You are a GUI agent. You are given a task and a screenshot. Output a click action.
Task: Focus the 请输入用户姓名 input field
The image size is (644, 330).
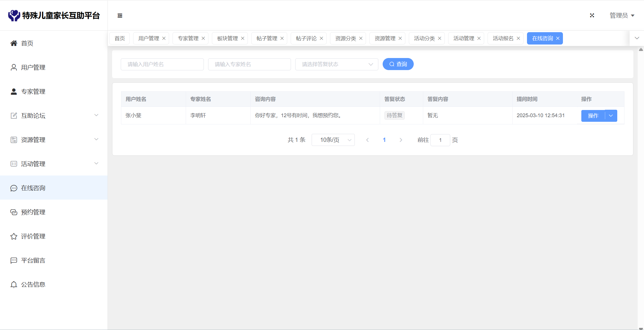click(x=162, y=64)
